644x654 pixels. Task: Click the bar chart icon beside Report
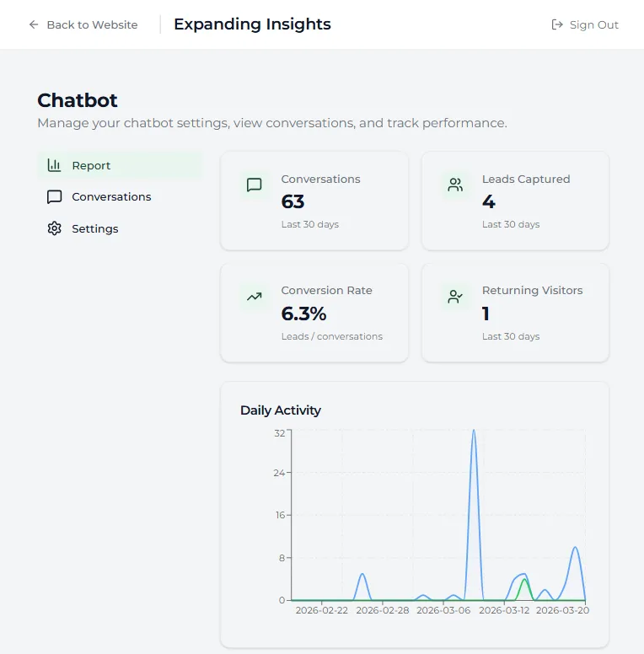tap(55, 165)
